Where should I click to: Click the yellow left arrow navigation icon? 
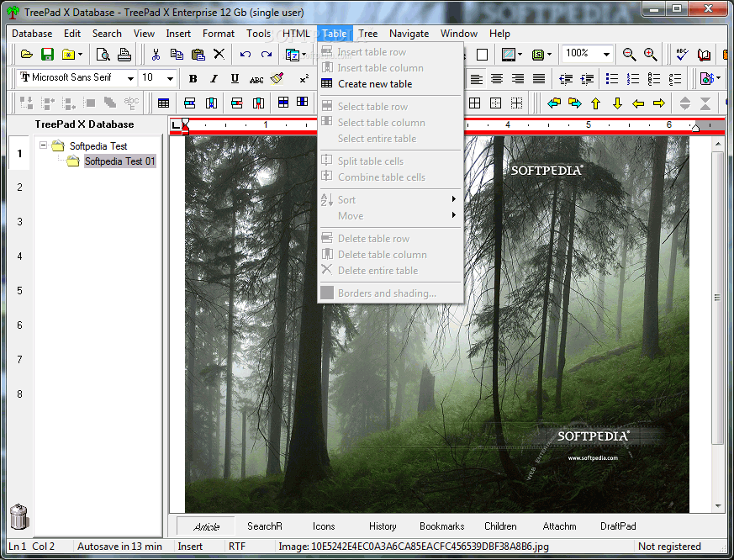[638, 103]
